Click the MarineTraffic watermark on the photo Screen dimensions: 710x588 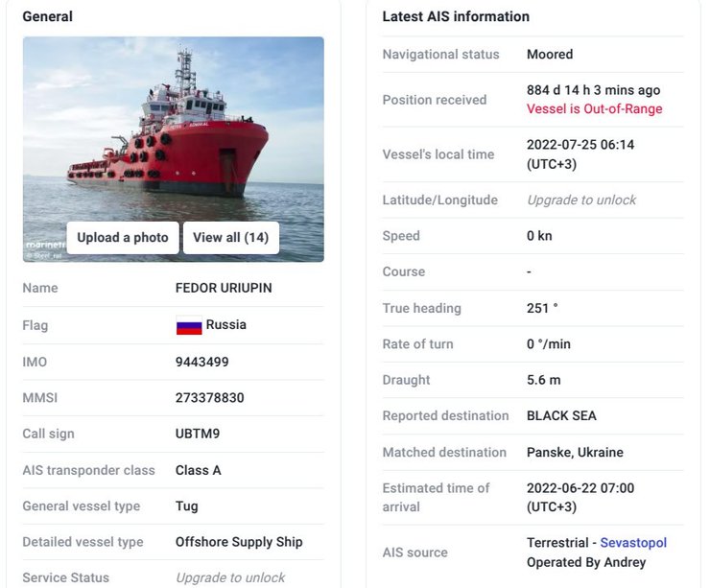pos(44,245)
